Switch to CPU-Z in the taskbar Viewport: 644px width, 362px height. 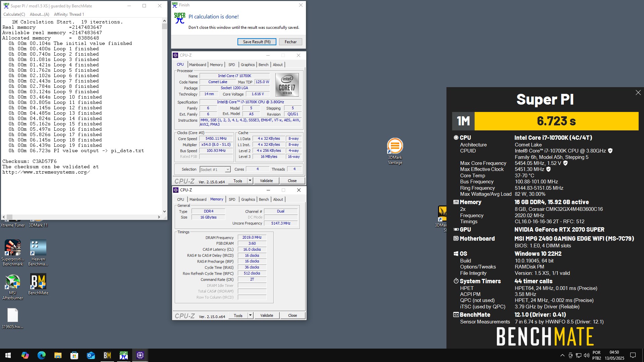[x=140, y=355]
